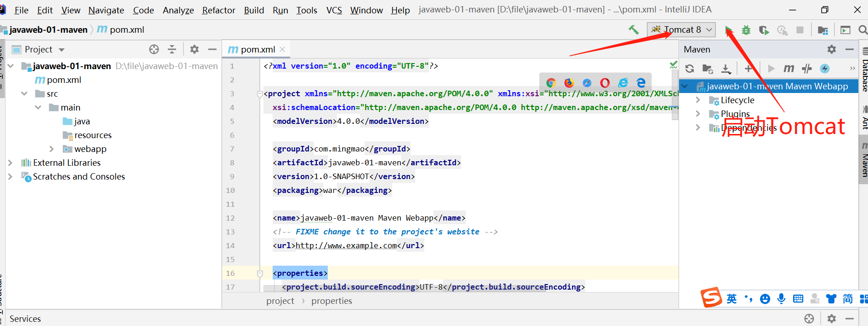Viewport: 868px width, 326px height.
Task: Follow the http://www.example.com link
Action: 346,245
